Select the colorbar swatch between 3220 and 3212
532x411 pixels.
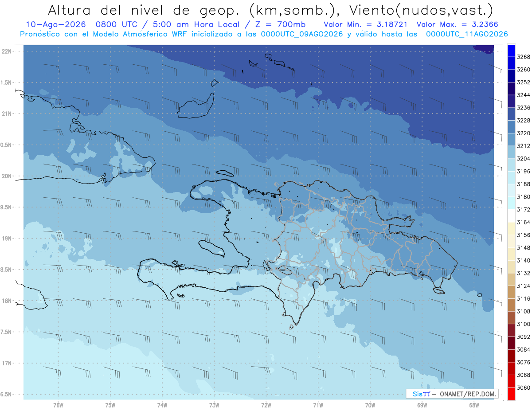tap(511, 140)
